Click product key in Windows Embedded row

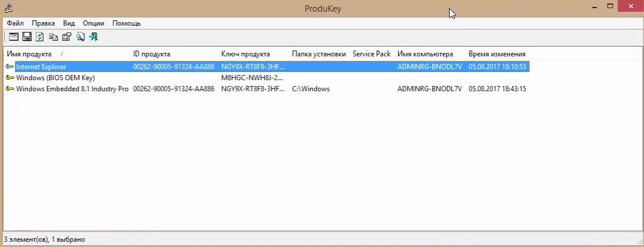(x=253, y=89)
